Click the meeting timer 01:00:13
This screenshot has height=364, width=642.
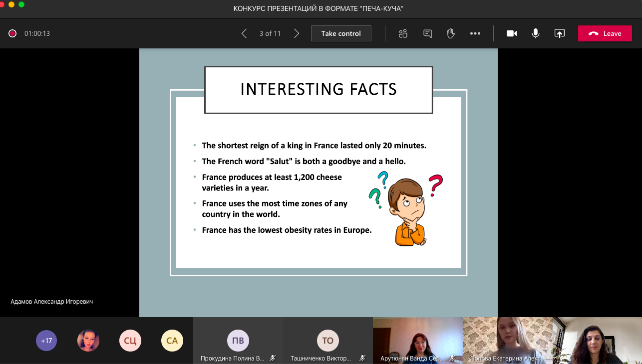pyautogui.click(x=37, y=33)
